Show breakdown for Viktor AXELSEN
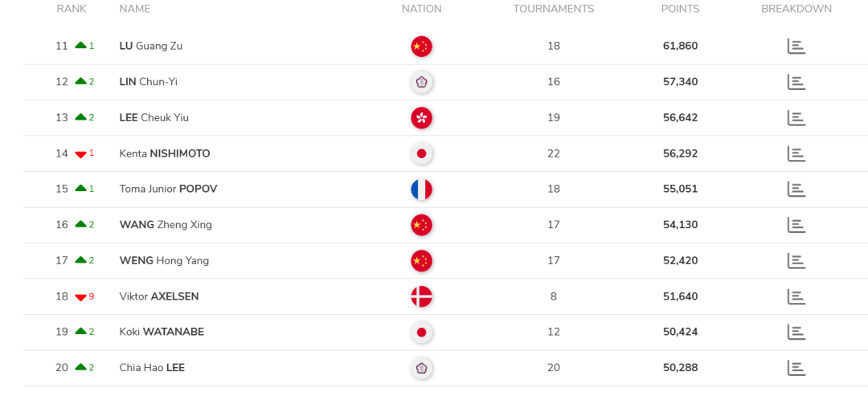This screenshot has height=400, width=868. pos(796,296)
